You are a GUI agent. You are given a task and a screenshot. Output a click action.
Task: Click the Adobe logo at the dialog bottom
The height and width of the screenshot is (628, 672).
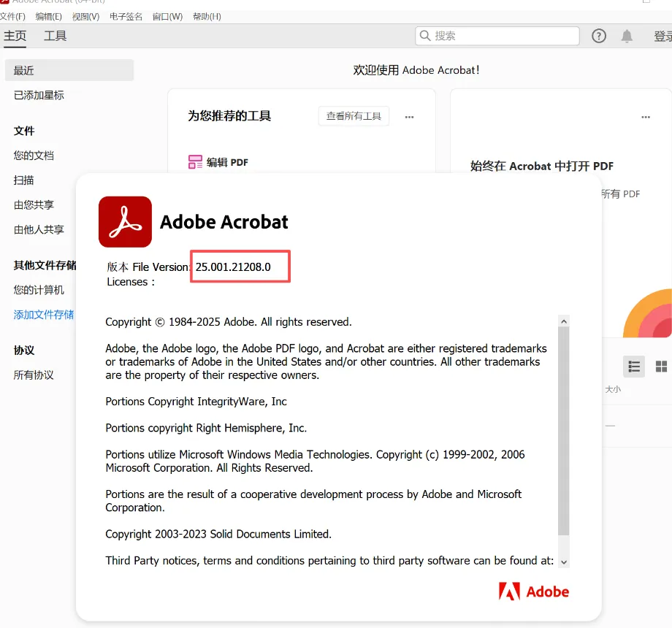point(533,591)
